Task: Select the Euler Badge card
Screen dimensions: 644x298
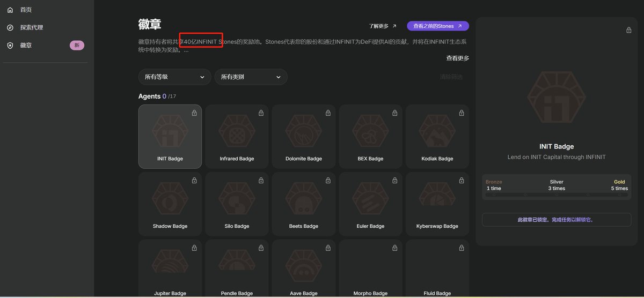Action: coord(370,204)
